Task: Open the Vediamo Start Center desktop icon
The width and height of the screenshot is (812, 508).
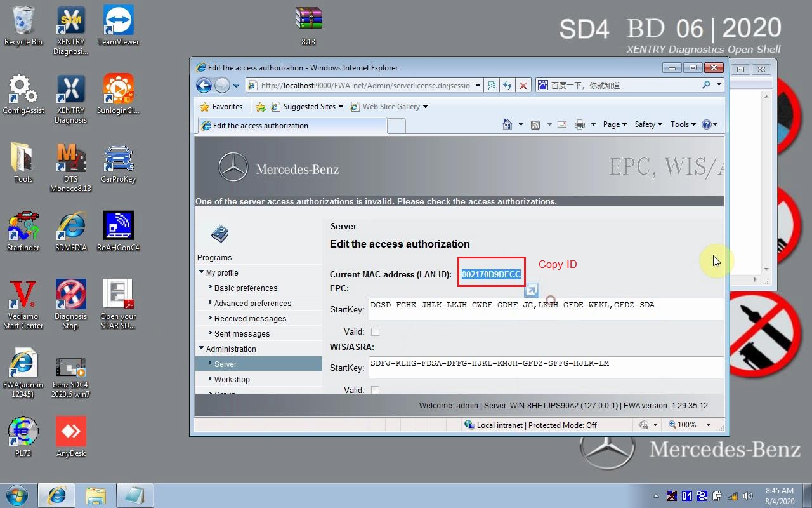Action: point(23,305)
